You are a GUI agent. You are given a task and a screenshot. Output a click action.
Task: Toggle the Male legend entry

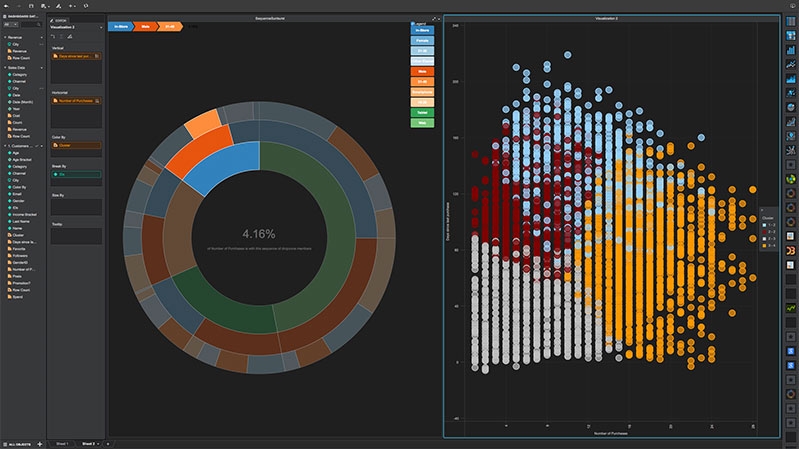click(x=422, y=72)
